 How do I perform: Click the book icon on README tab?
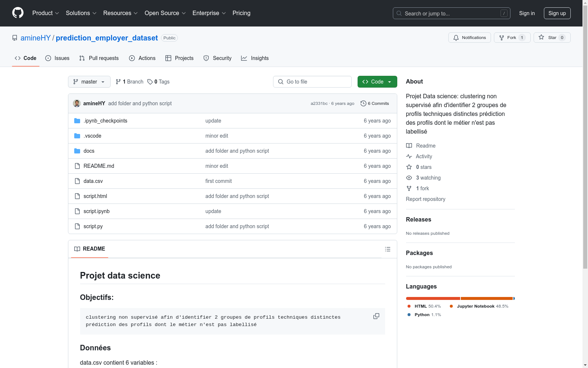point(77,249)
